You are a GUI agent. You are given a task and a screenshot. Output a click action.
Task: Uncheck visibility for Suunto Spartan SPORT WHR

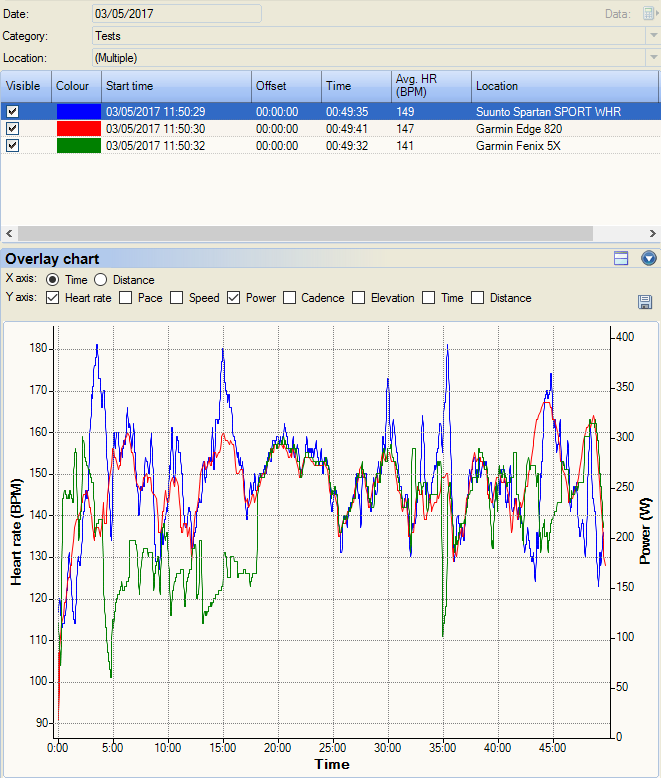pos(13,112)
